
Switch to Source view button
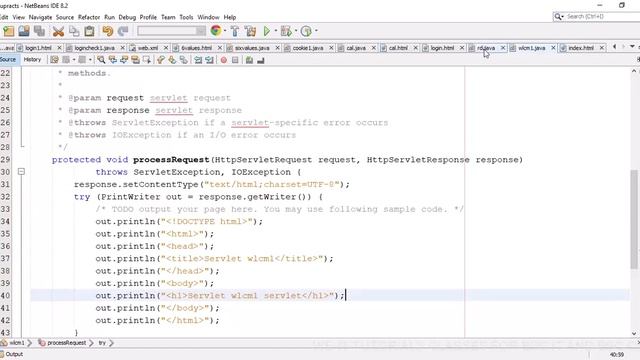coord(8,60)
